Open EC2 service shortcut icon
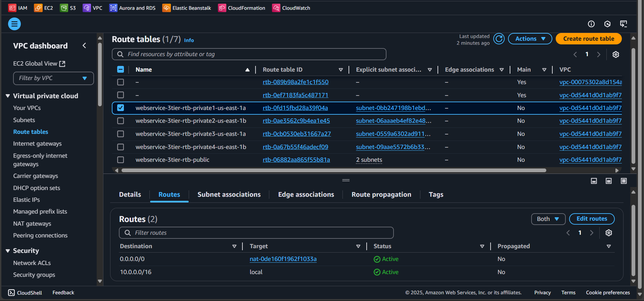 click(x=38, y=8)
